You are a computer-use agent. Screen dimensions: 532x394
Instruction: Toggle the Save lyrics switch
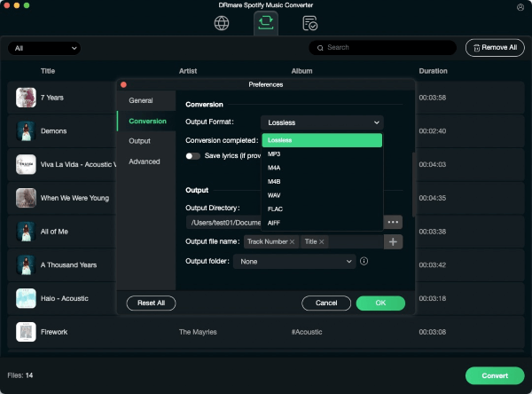[192, 156]
